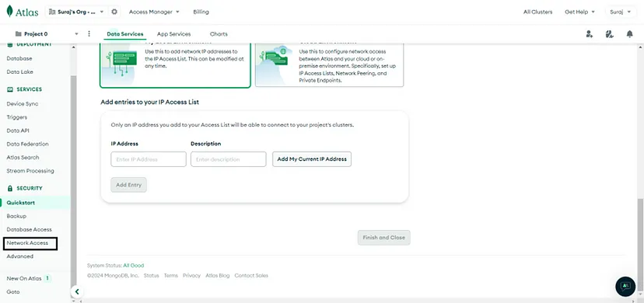Open the Privacy footer link

tap(192, 276)
